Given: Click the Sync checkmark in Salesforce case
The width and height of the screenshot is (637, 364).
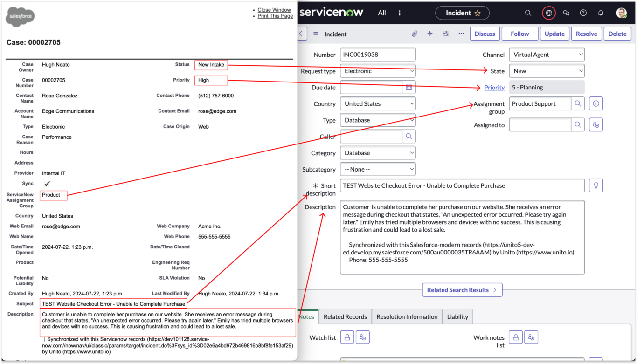Looking at the screenshot, I should coord(47,184).
